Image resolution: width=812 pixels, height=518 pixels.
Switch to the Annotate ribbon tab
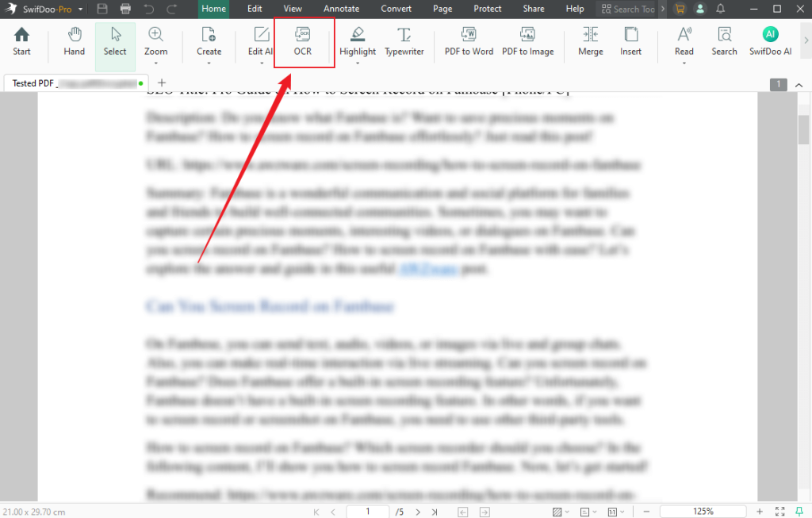coord(341,9)
